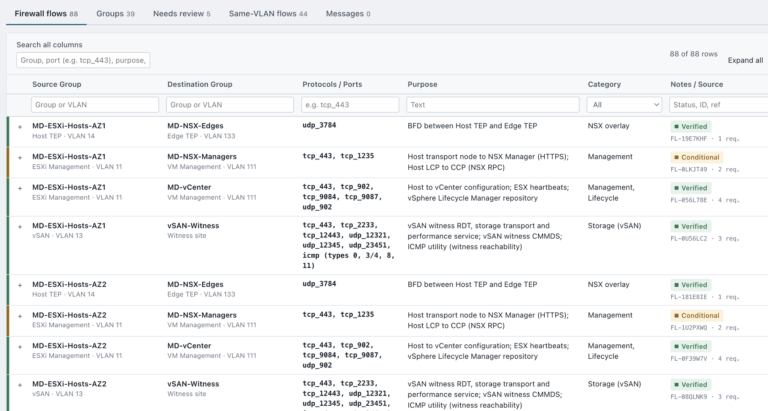Sort by Protocols / Ports column header

[332, 84]
